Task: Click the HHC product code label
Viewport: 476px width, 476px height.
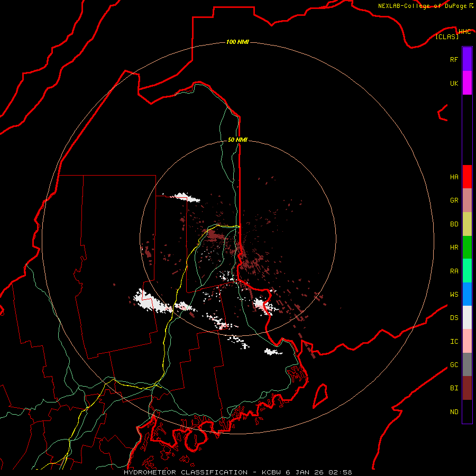Action: coord(464,32)
